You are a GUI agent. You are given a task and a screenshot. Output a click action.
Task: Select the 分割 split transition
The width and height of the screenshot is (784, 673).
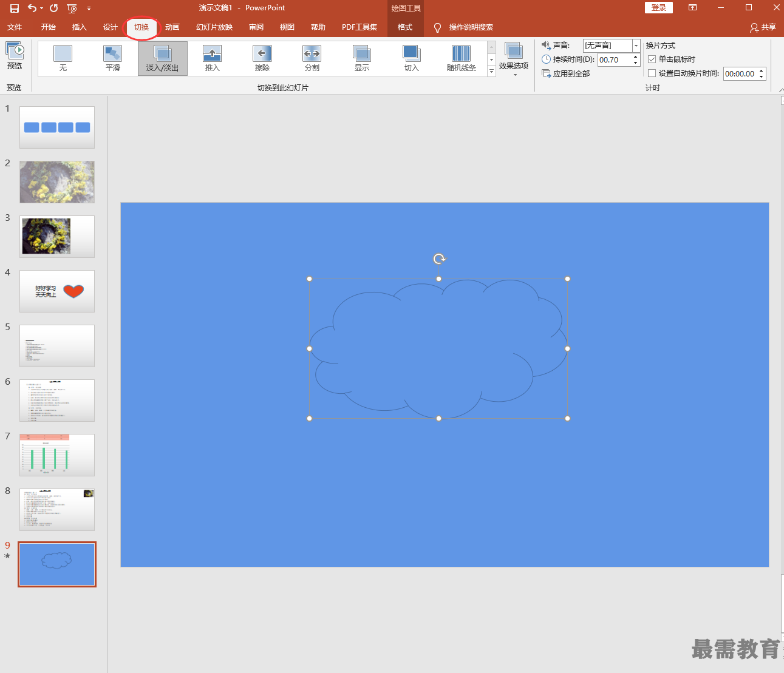click(312, 58)
